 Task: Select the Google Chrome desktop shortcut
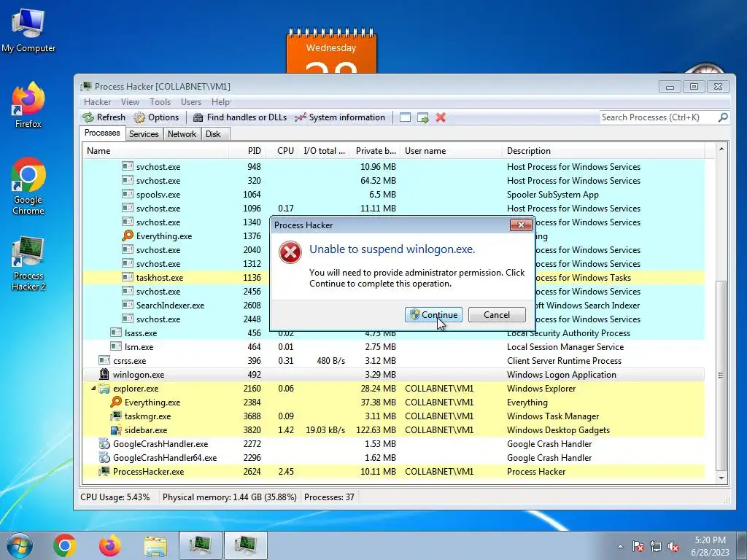(x=28, y=186)
